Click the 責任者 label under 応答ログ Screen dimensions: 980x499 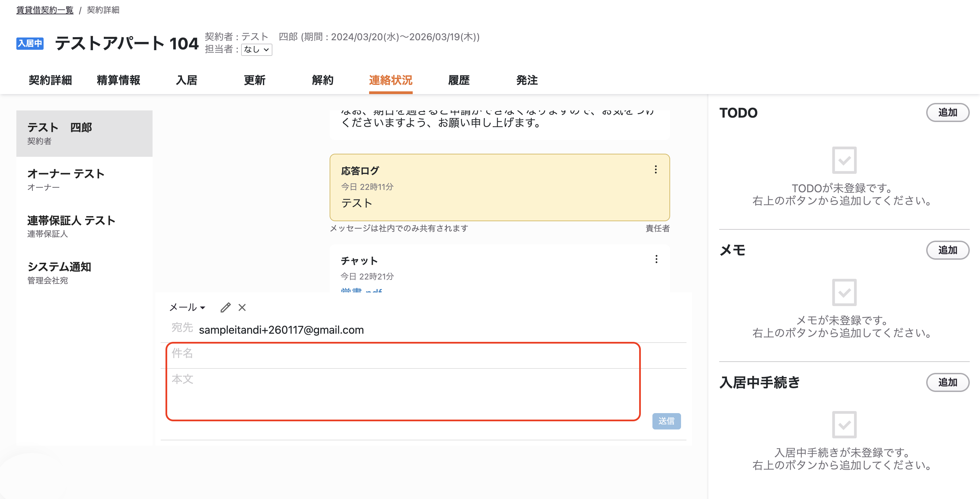(658, 228)
